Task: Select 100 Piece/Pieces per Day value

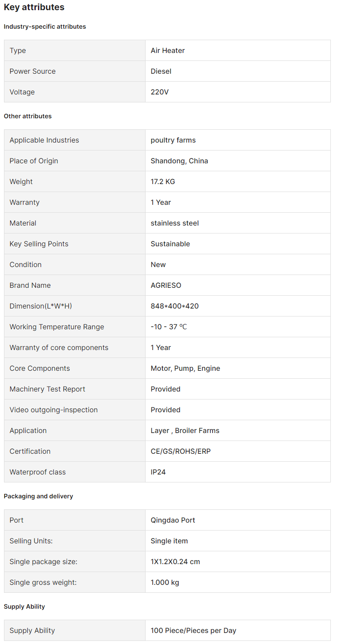Action: (193, 630)
